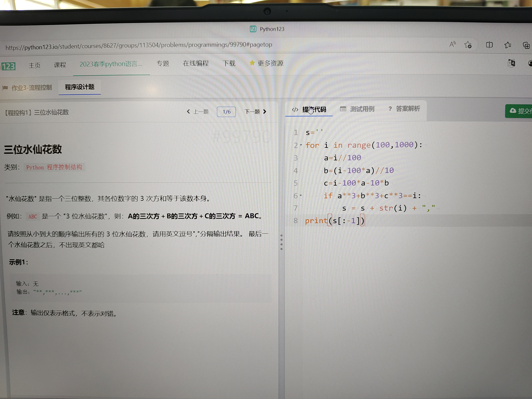The width and height of the screenshot is (532, 399).
Task: Click the translate page icon
Action: [x=511, y=63]
